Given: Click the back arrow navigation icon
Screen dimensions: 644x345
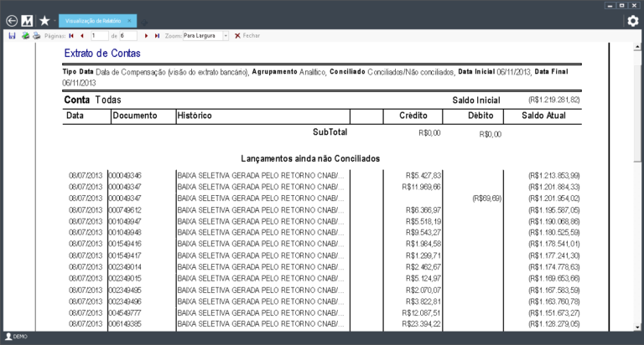Looking at the screenshot, I should pyautogui.click(x=11, y=20).
